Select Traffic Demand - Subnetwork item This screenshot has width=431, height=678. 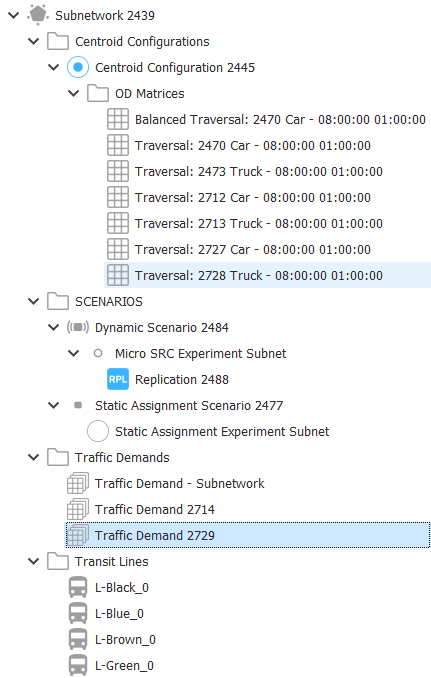(179, 483)
